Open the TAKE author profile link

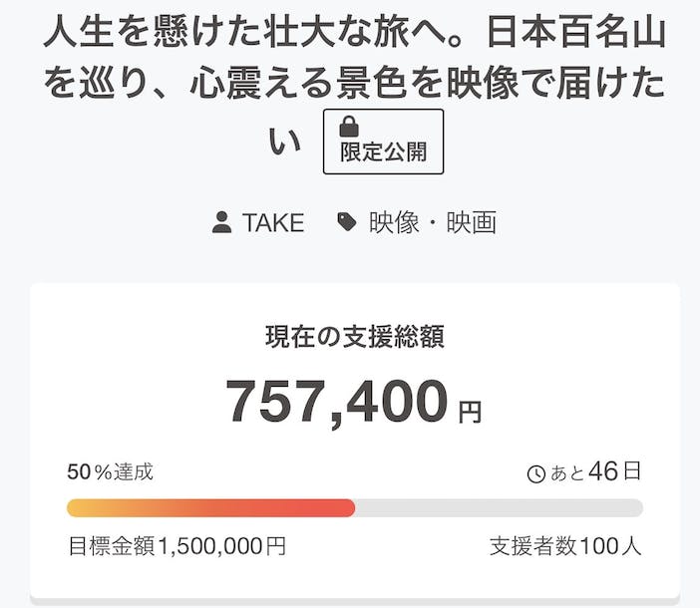tap(272, 222)
